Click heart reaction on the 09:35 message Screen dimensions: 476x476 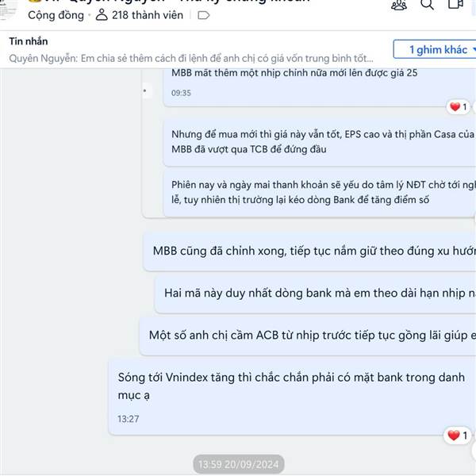coord(458,107)
